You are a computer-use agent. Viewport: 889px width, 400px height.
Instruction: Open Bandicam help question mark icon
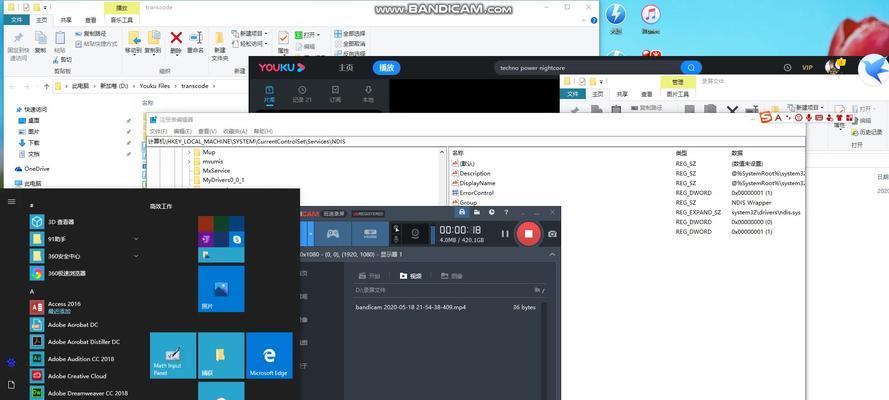(506, 212)
